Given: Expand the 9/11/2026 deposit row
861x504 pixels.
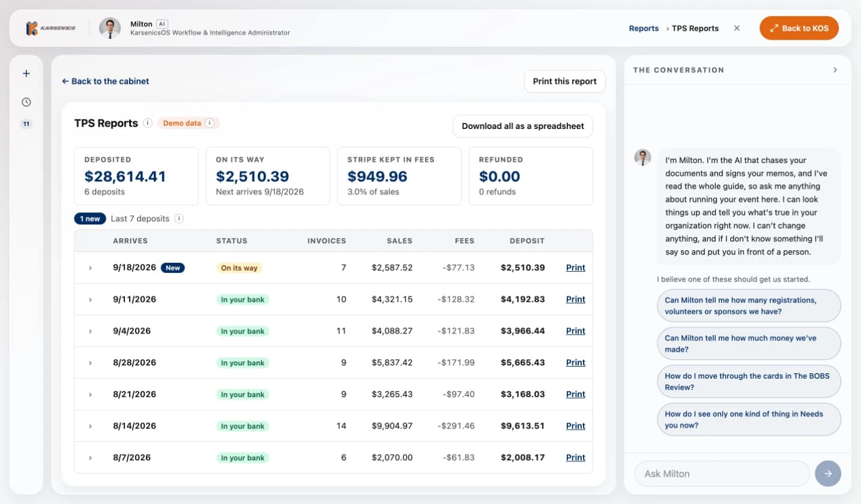Looking at the screenshot, I should click(x=90, y=299).
